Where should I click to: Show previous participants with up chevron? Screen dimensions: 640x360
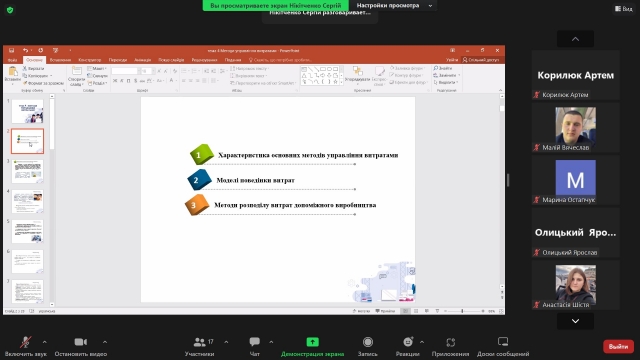pos(575,39)
